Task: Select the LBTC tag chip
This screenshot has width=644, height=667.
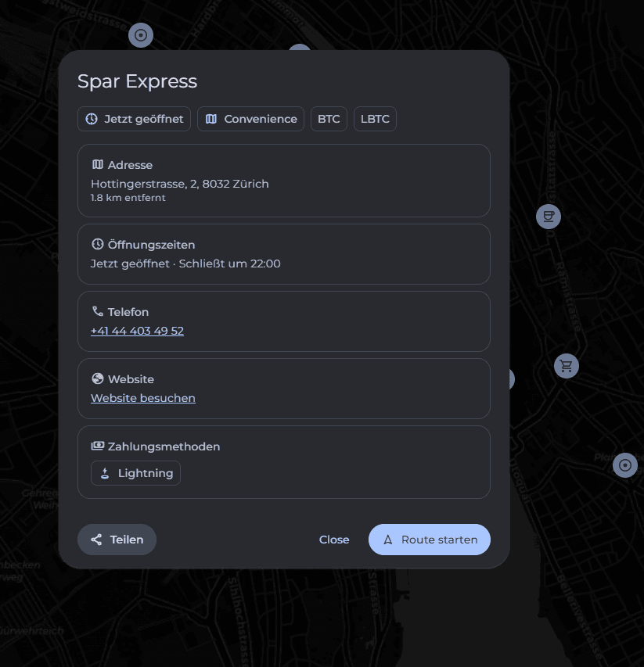Action: click(375, 119)
